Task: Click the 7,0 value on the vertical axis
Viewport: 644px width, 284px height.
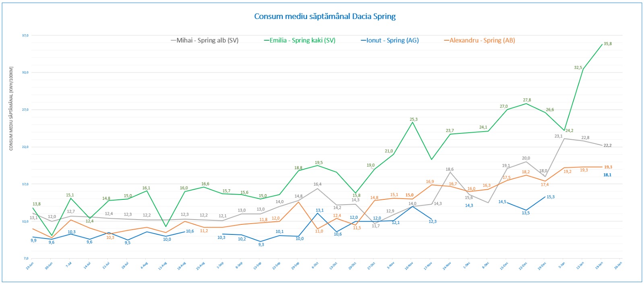Action: click(26, 258)
